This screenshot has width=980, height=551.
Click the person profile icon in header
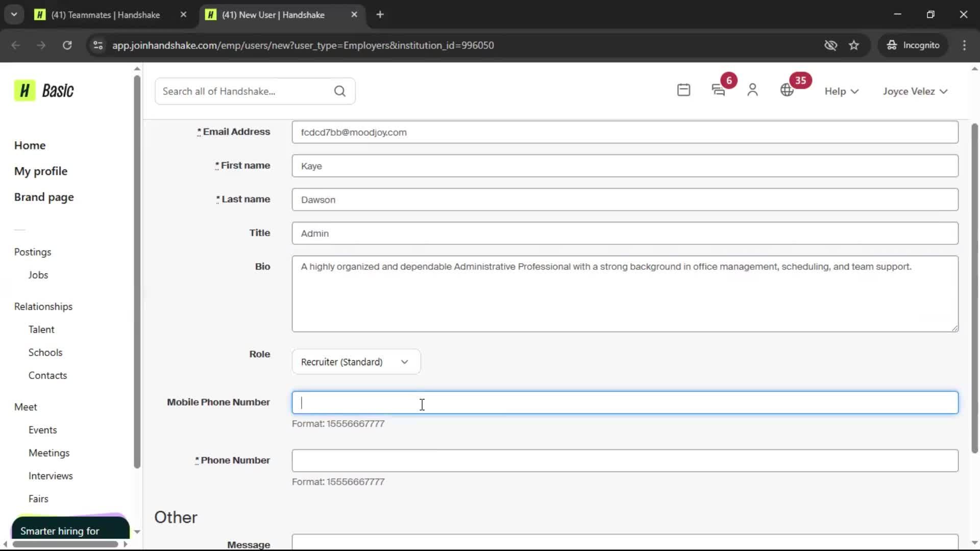pos(752,90)
